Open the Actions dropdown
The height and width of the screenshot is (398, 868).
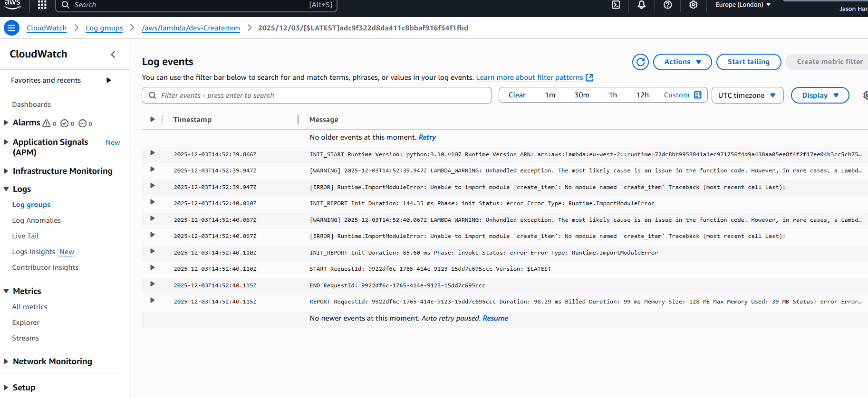[x=682, y=62]
